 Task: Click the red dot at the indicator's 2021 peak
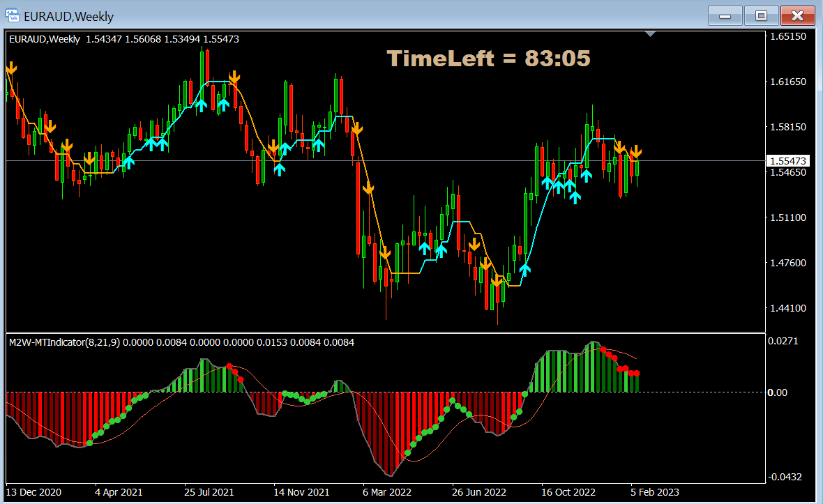[229, 367]
